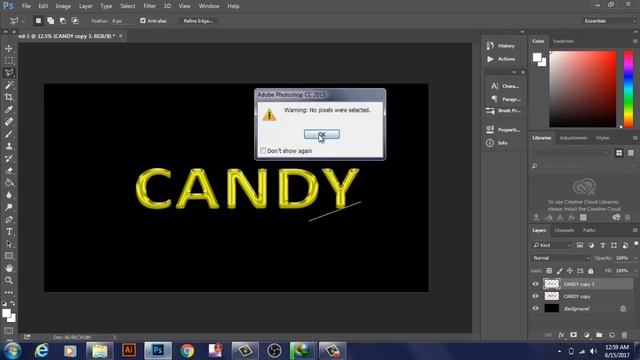Click the foreground color swatch in toolbar
The image size is (640, 360).
[x=6, y=313]
